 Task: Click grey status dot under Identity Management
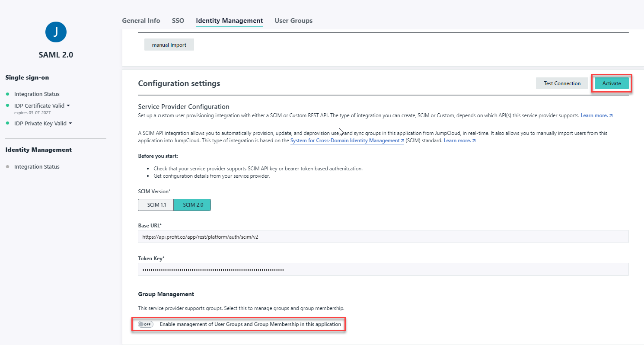[8, 167]
